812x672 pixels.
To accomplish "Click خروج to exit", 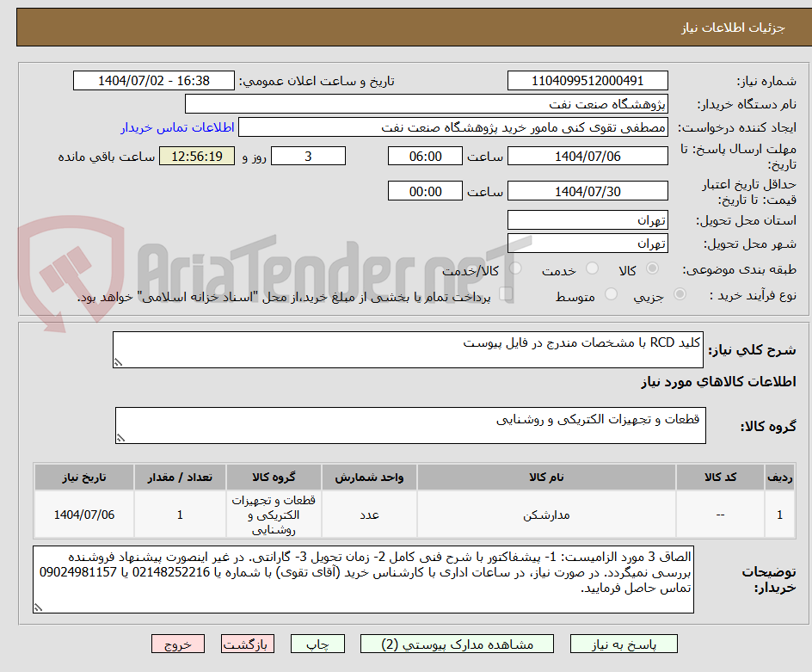I will click(x=178, y=644).
